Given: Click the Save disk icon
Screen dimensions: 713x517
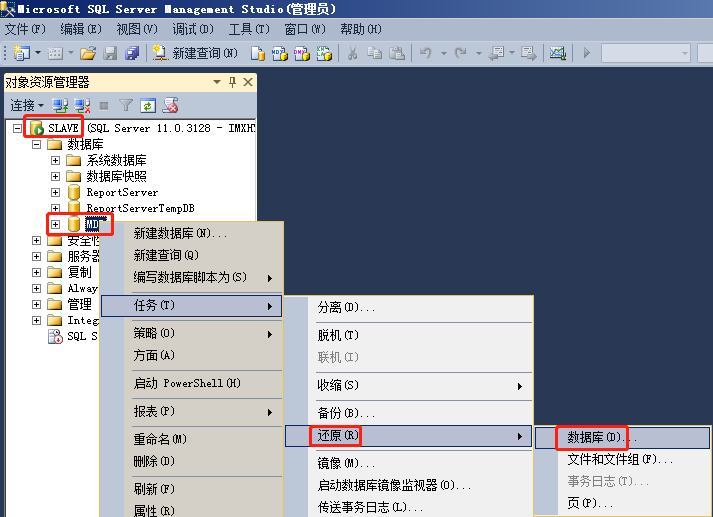Looking at the screenshot, I should [x=110, y=54].
